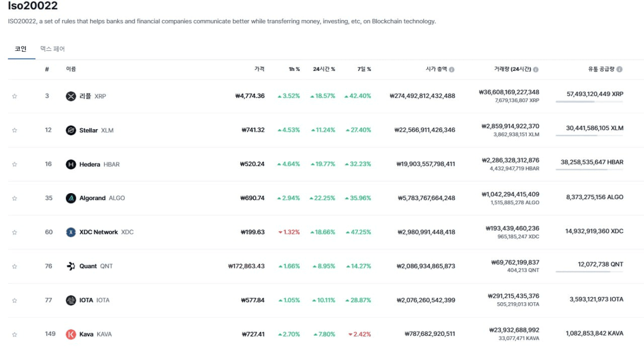Open the 리플 XRP coin page

pyautogui.click(x=93, y=96)
